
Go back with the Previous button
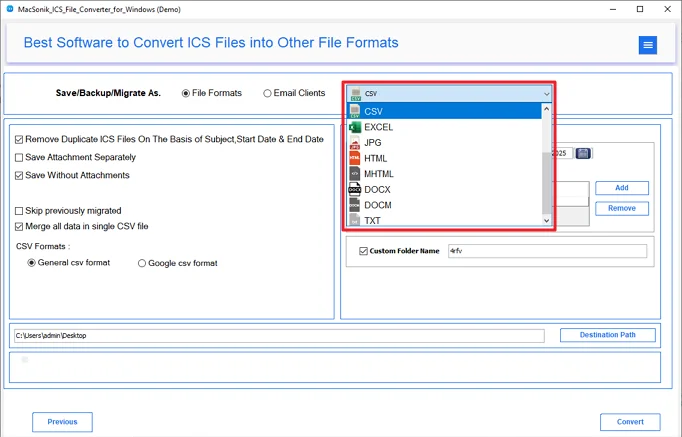(x=62, y=422)
